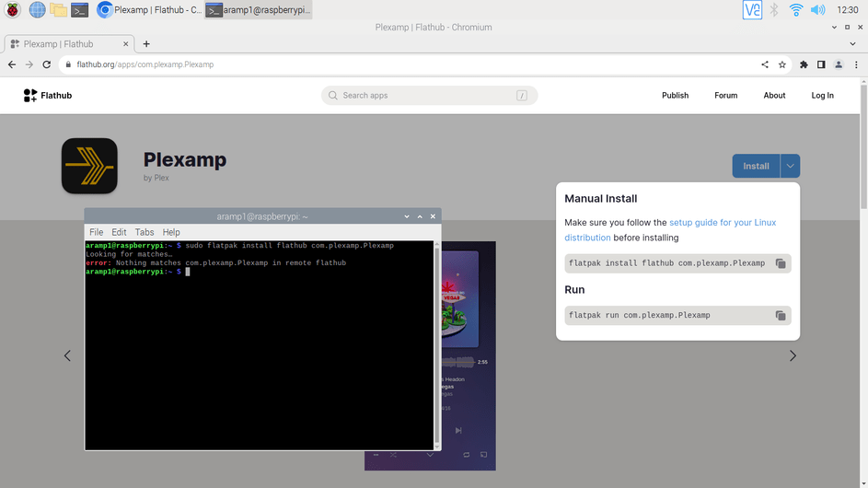Screen dimensions: 868x488
Task: Go back in browser history
Action: (x=12, y=64)
